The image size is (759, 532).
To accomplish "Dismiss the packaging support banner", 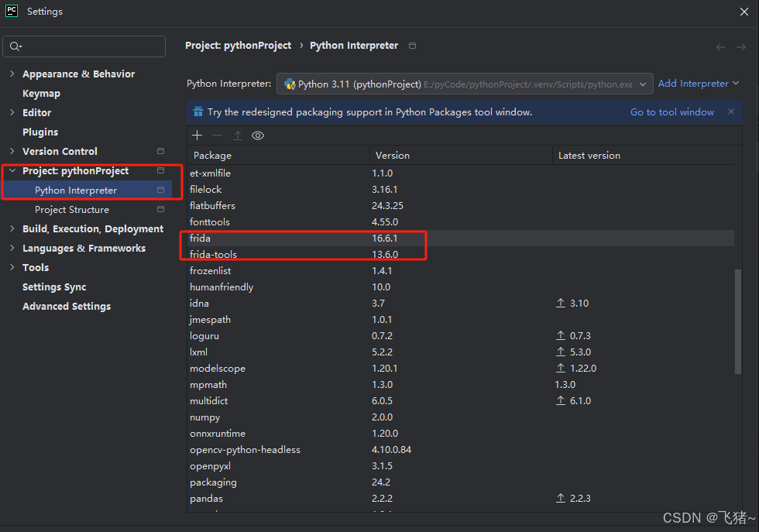I will point(731,112).
